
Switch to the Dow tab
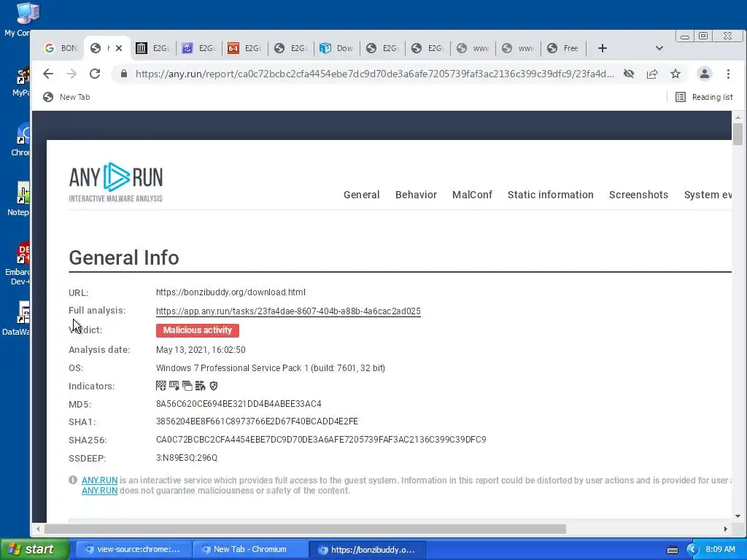(336, 48)
